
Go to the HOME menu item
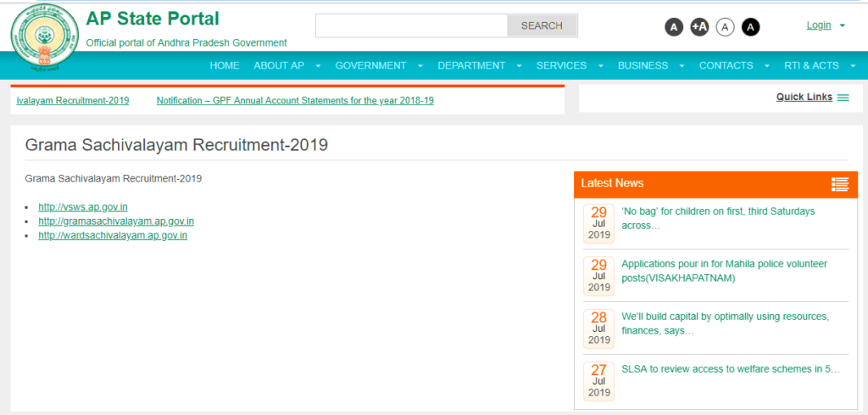[225, 65]
